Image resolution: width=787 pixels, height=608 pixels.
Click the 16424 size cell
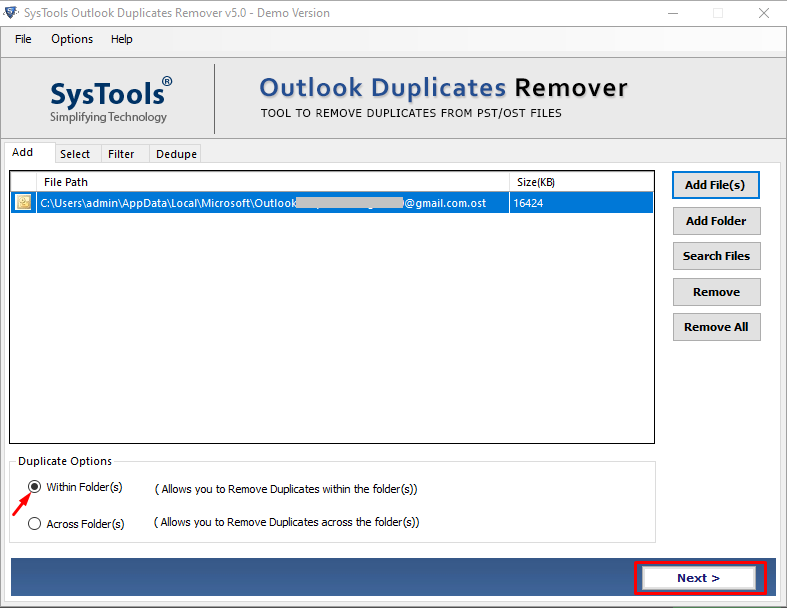[581, 203]
